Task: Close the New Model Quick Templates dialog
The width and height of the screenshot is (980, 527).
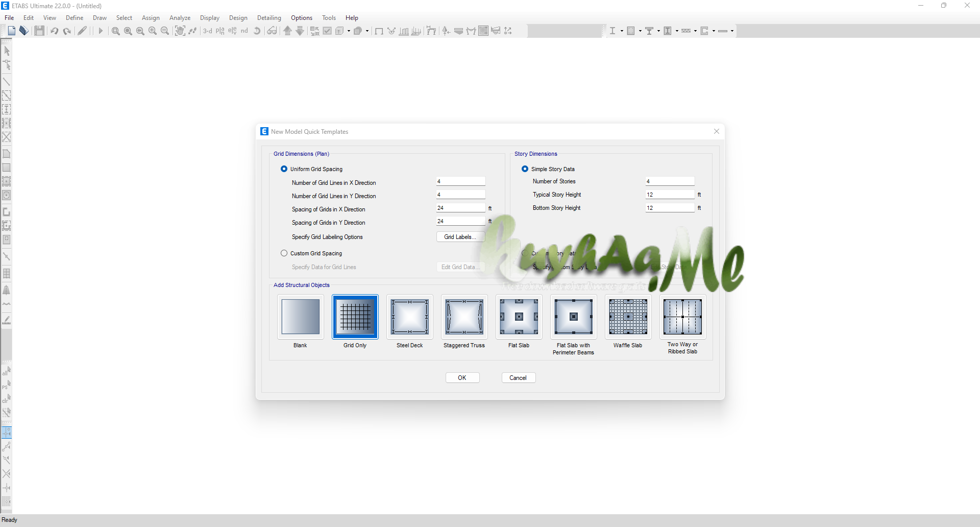Action: click(717, 131)
